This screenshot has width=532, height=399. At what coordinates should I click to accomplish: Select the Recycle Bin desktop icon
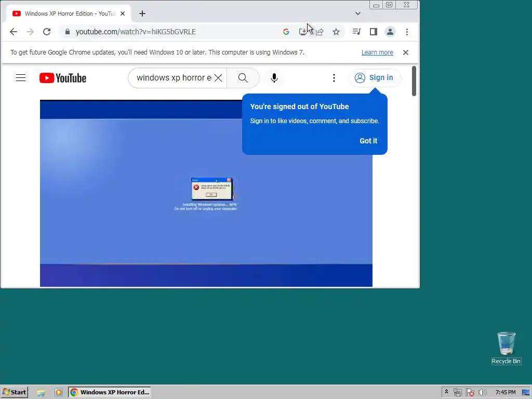506,348
